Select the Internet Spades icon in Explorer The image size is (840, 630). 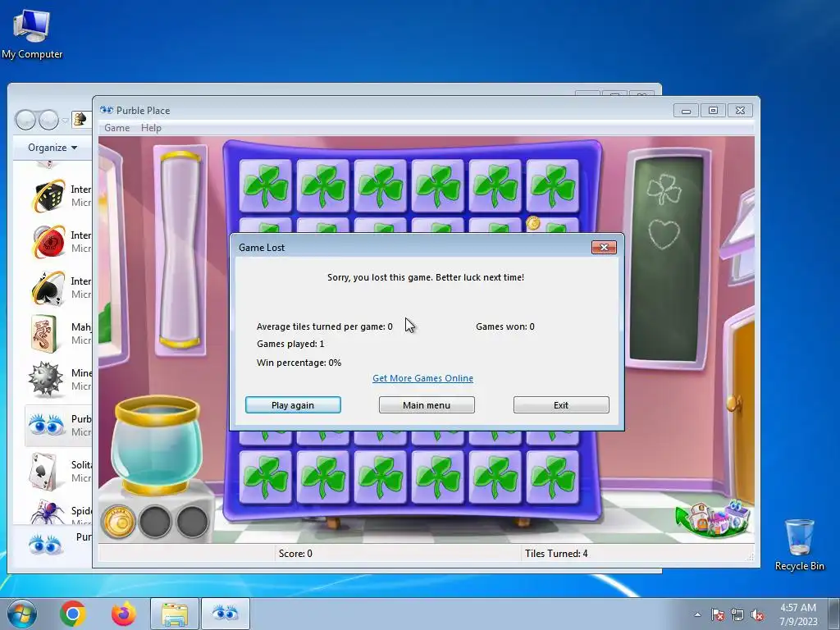click(48, 288)
